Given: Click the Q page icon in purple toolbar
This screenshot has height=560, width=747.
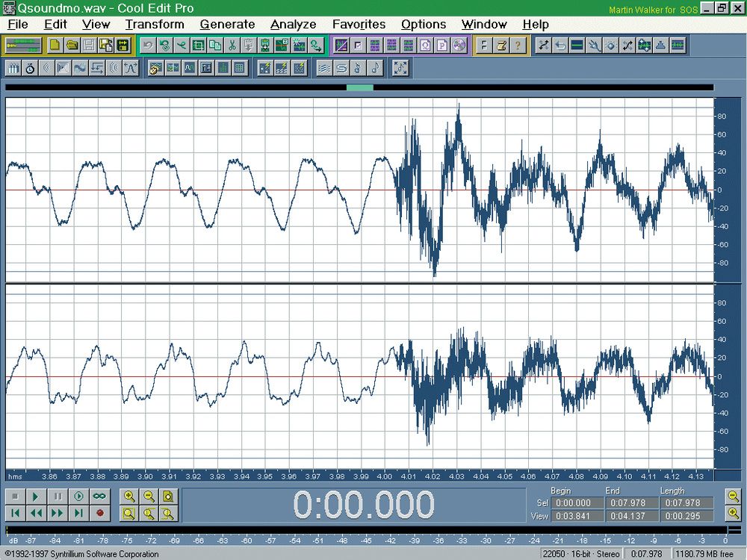Looking at the screenshot, I should [x=426, y=46].
